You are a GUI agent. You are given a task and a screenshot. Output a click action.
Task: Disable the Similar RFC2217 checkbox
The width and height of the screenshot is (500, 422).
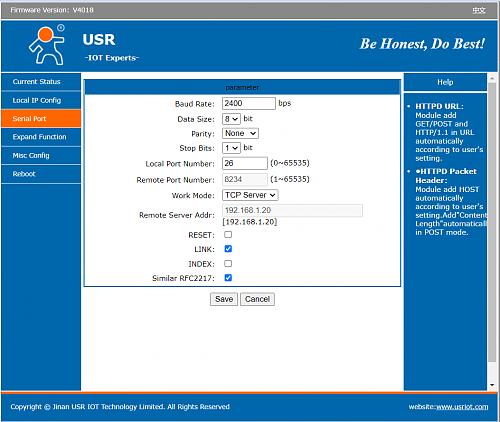point(228,278)
